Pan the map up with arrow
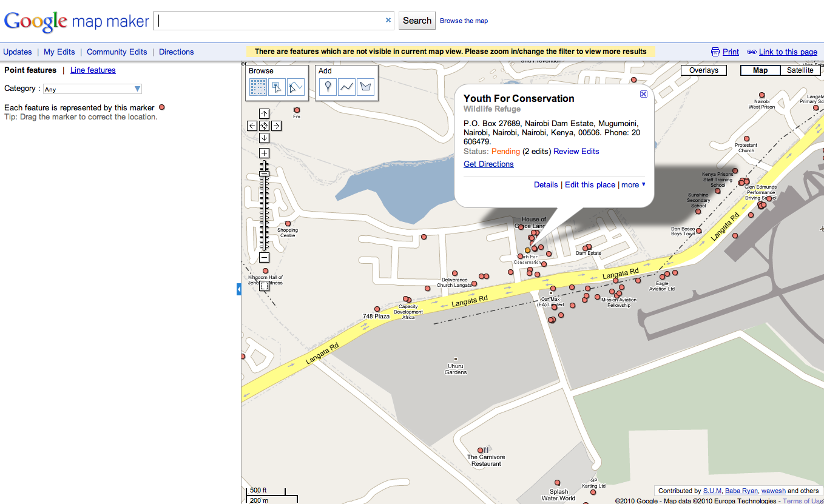The image size is (824, 504). pos(264,114)
